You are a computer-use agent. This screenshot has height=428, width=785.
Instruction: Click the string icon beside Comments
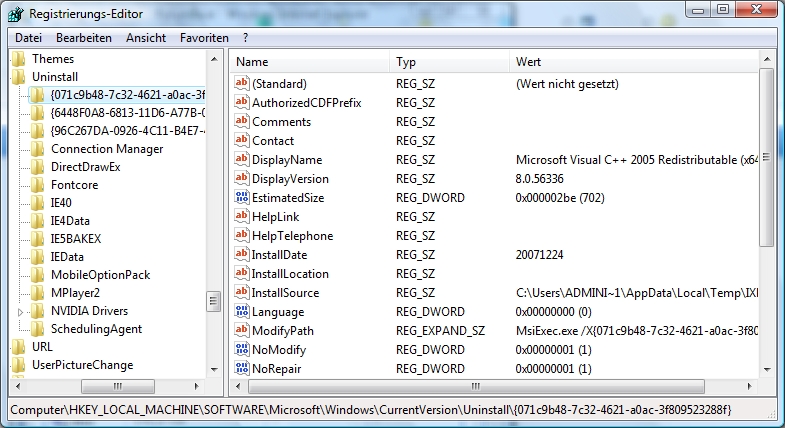(242, 121)
